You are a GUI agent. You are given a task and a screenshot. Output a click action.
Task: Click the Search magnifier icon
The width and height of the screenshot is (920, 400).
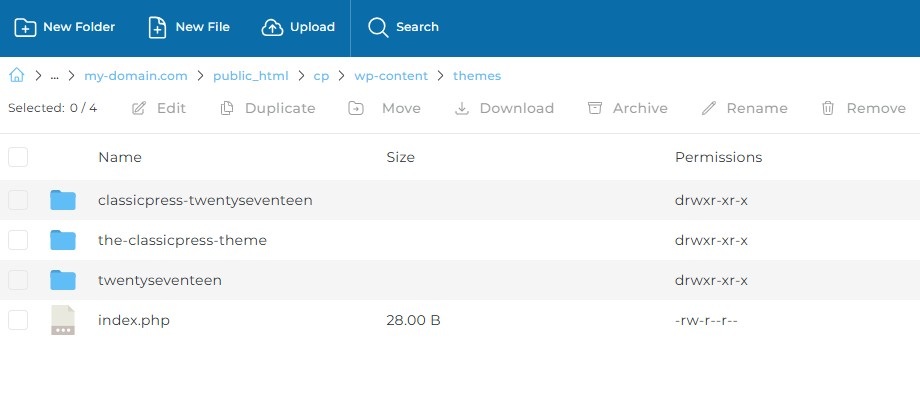click(378, 27)
